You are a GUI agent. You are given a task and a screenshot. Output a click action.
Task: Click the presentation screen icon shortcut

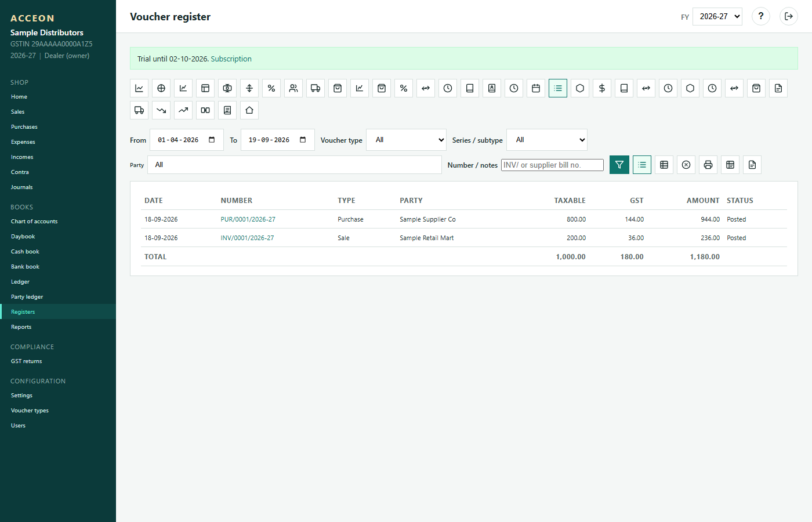(227, 88)
